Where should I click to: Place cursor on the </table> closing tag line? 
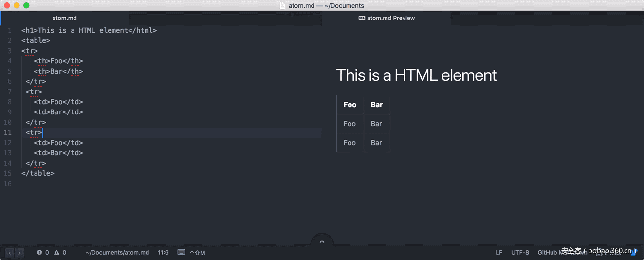[x=38, y=173]
